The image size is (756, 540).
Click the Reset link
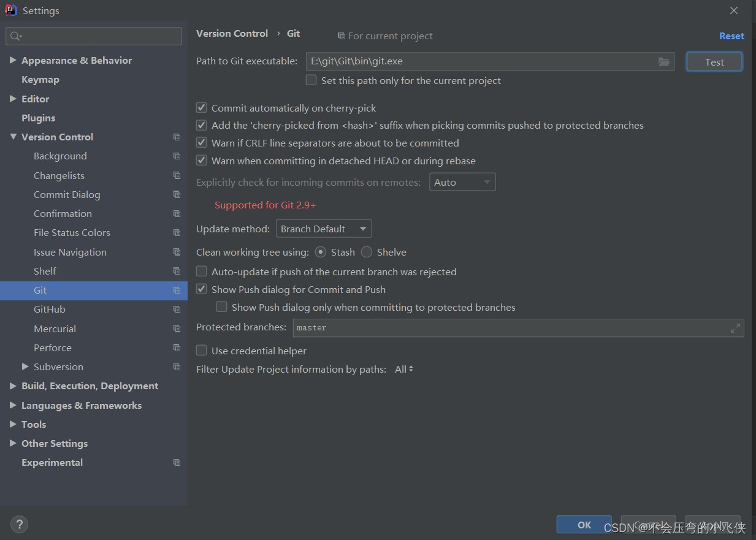731,36
